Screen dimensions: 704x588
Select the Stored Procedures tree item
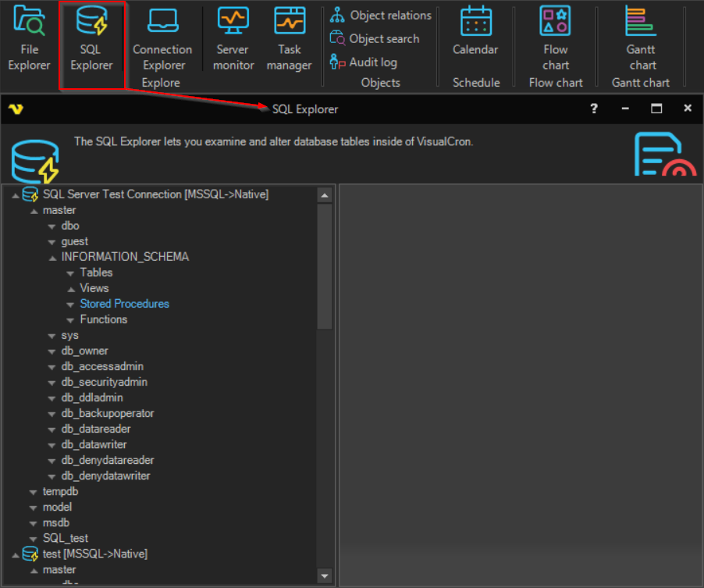click(x=124, y=304)
